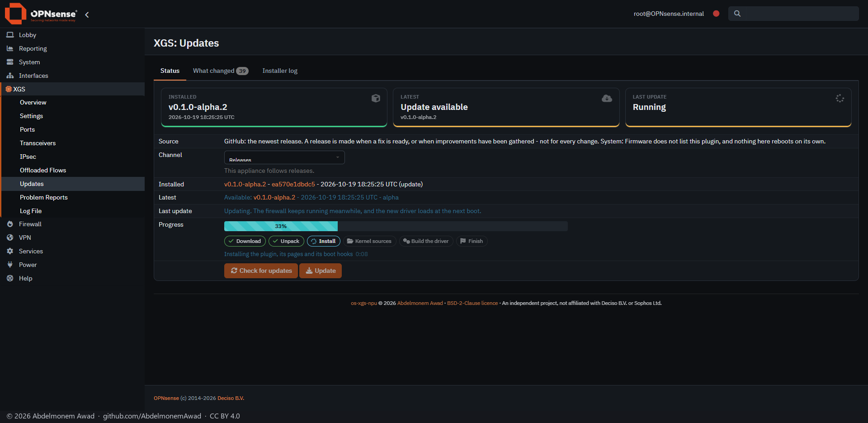Click the Update button
The height and width of the screenshot is (423, 868).
[321, 271]
